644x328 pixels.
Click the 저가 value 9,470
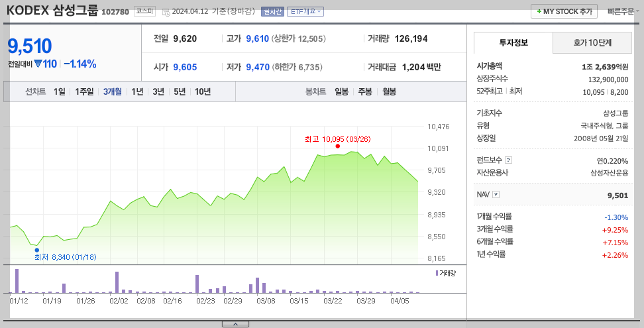pyautogui.click(x=258, y=67)
